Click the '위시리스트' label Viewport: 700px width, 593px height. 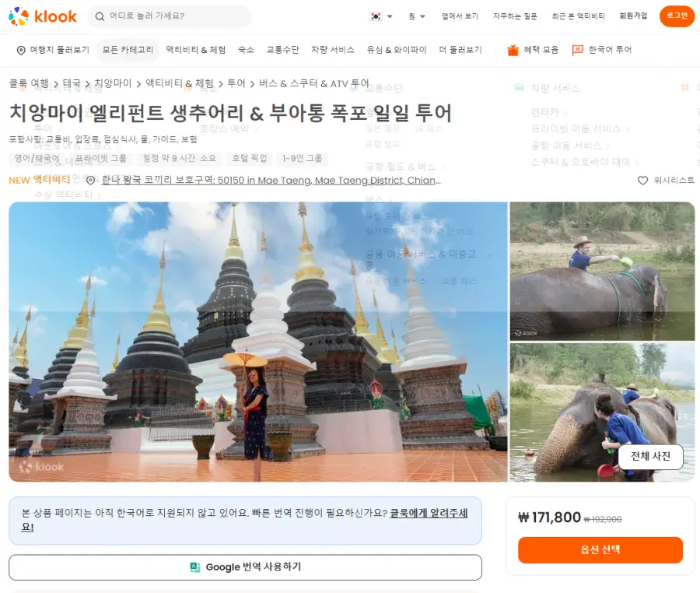(x=674, y=181)
